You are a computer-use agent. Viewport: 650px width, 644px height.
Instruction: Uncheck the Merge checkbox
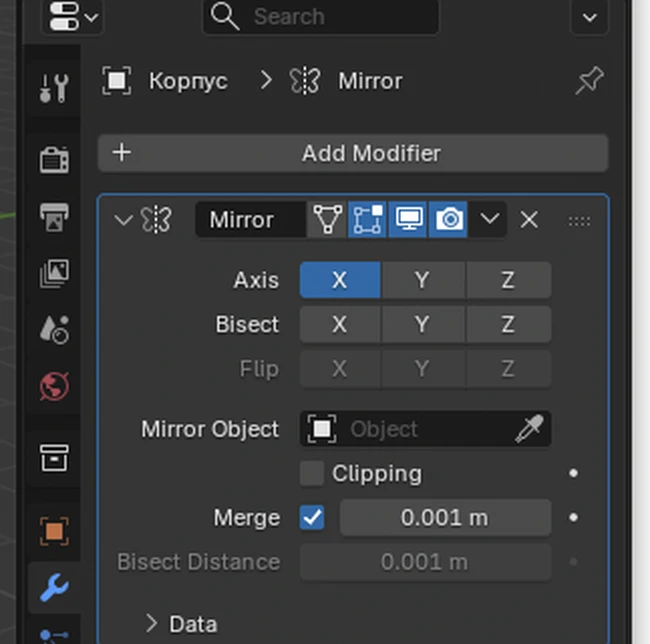point(312,517)
